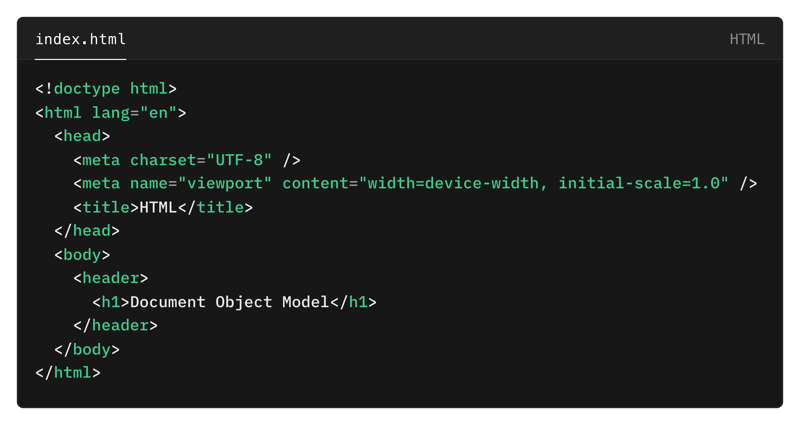Click the title HTML element line
The image size is (800, 425).
click(x=163, y=208)
